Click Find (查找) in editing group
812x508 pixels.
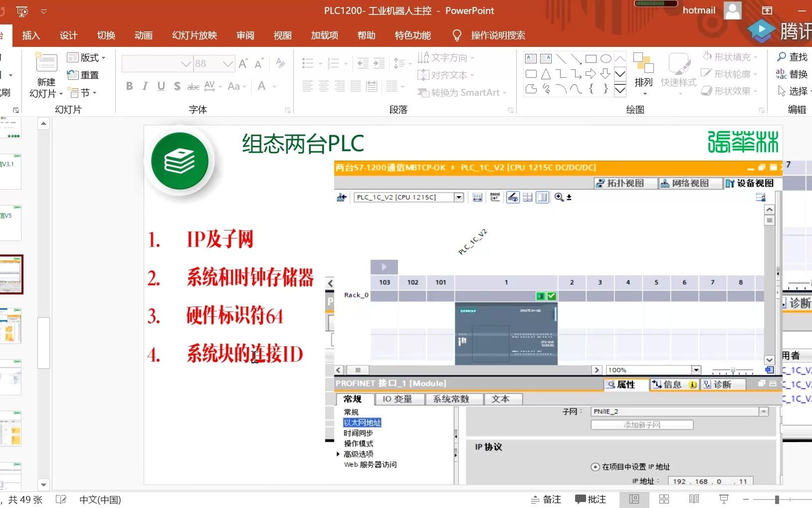tap(792, 57)
